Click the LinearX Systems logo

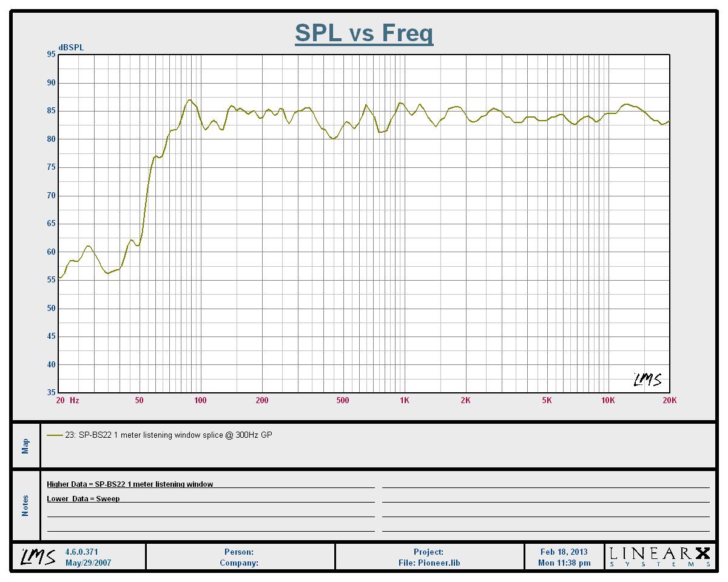pos(659,557)
